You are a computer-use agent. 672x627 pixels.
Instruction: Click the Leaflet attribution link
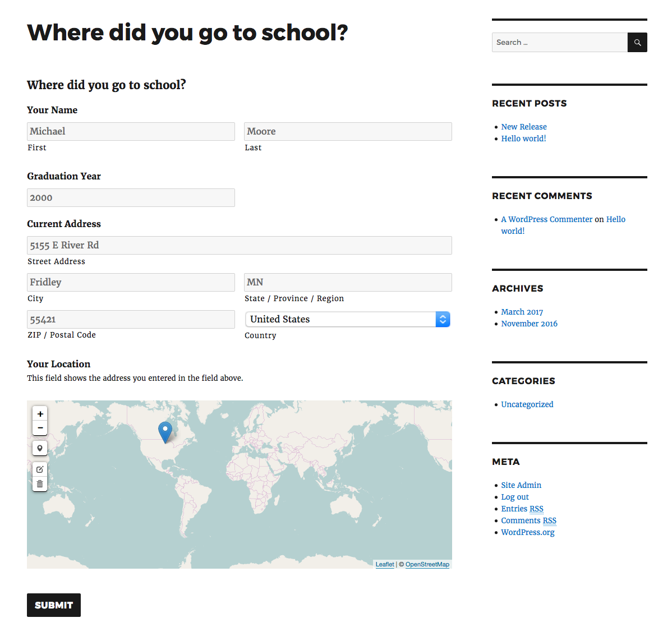(385, 564)
